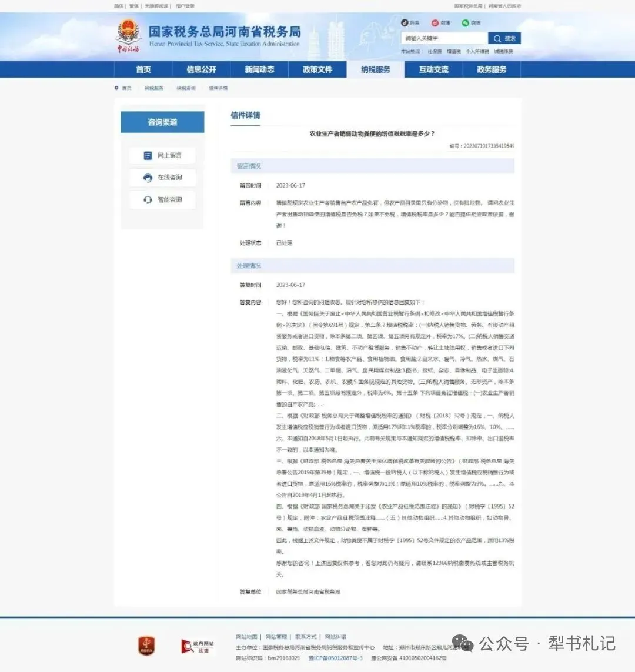Open the 无障碍阅读 accessibility link
Screen dimensions: 635x672
pos(156,6)
